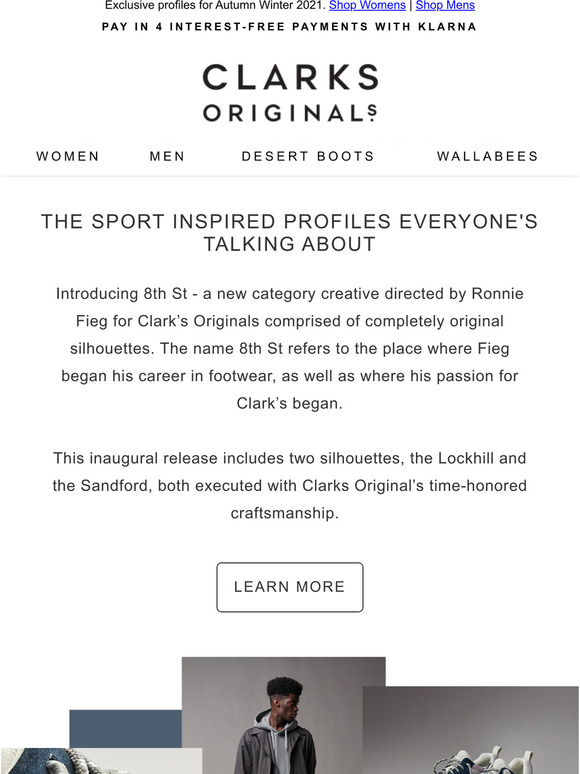The image size is (580, 774).
Task: Go to WALLABEES section
Action: pyautogui.click(x=488, y=156)
